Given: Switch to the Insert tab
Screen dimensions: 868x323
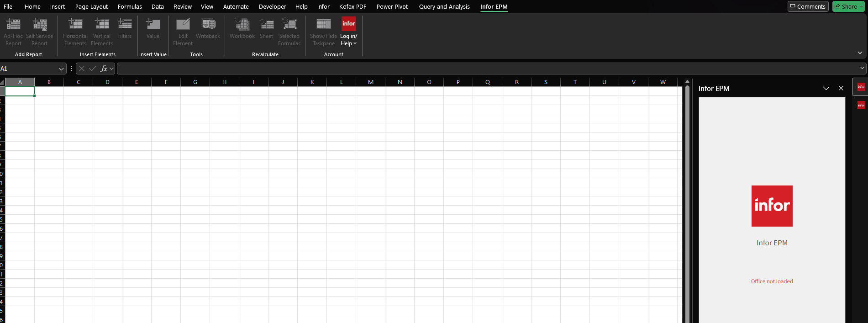Looking at the screenshot, I should (58, 6).
